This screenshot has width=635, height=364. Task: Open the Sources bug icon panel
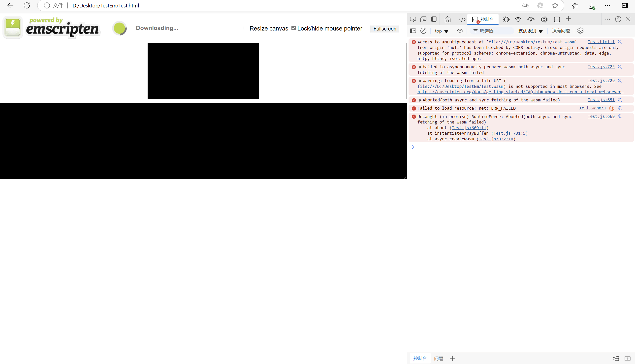(506, 19)
